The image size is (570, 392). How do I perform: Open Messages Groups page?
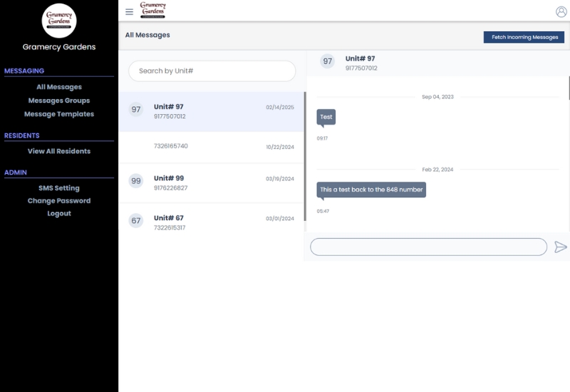click(59, 100)
